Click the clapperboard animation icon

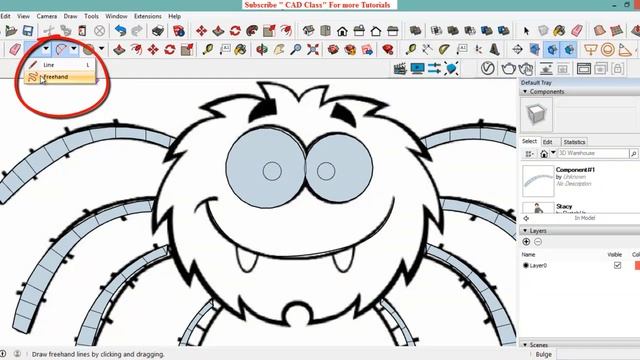click(x=400, y=69)
